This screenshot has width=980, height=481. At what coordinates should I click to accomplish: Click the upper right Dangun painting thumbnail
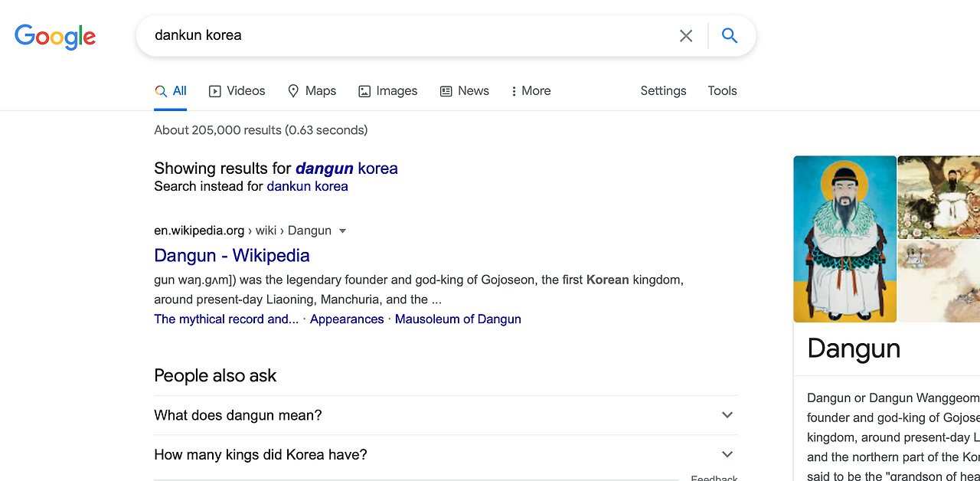pyautogui.click(x=939, y=197)
